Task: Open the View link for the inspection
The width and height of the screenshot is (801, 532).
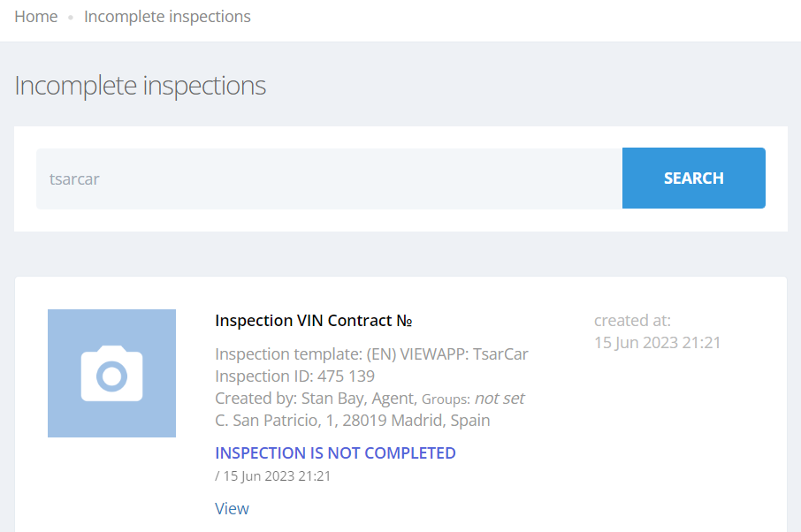Action: [232, 508]
